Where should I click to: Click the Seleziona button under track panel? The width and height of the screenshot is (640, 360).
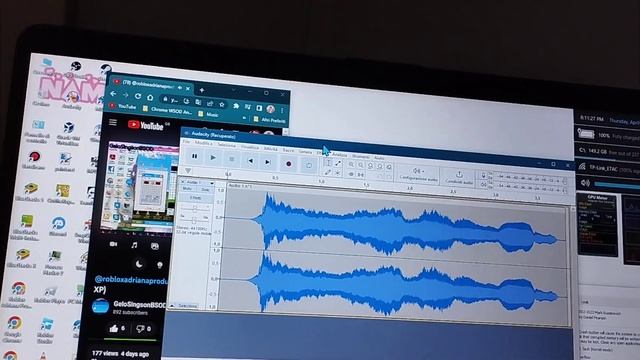(187, 305)
